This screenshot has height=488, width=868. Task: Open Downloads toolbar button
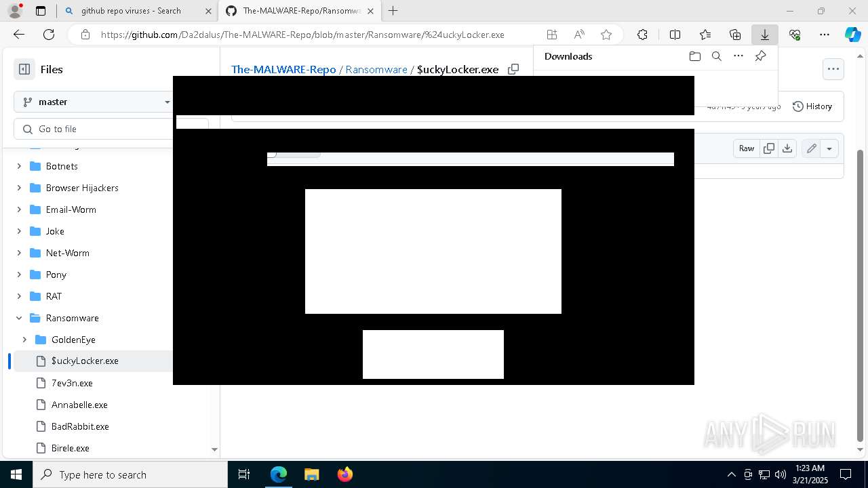(x=765, y=35)
